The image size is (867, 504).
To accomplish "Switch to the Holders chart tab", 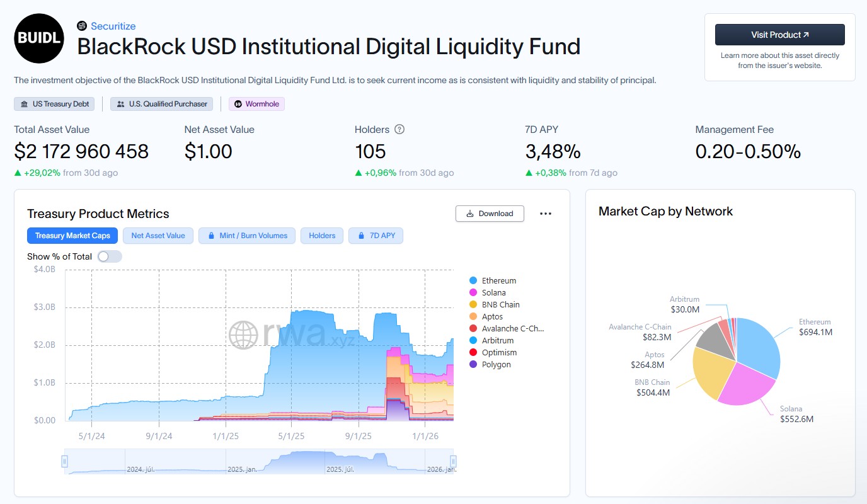I will [322, 236].
